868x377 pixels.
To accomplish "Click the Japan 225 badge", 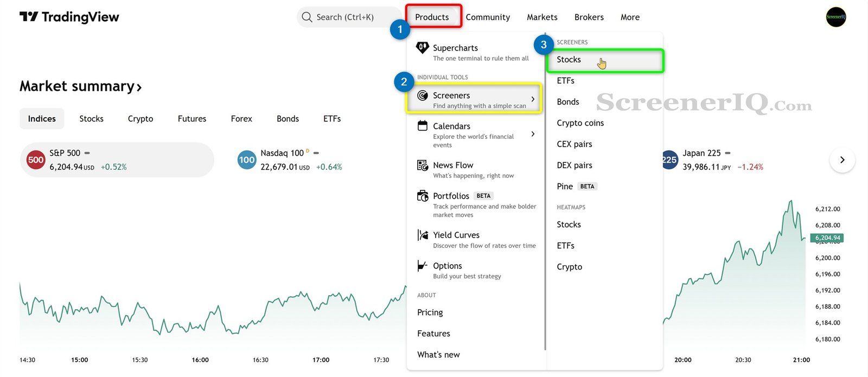I will tap(669, 159).
